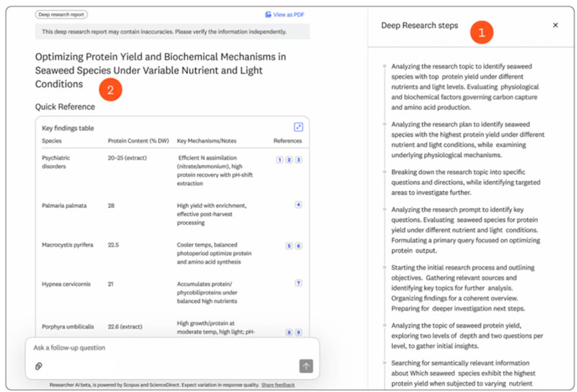
Task: Open reference 2 in the first table row
Action: pos(288,159)
